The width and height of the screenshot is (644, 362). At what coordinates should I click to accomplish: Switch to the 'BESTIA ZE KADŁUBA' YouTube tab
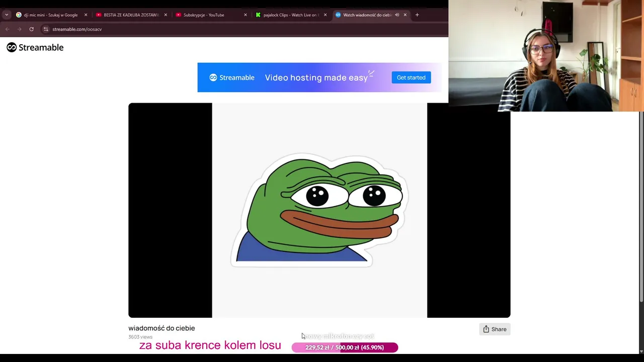coord(131,15)
